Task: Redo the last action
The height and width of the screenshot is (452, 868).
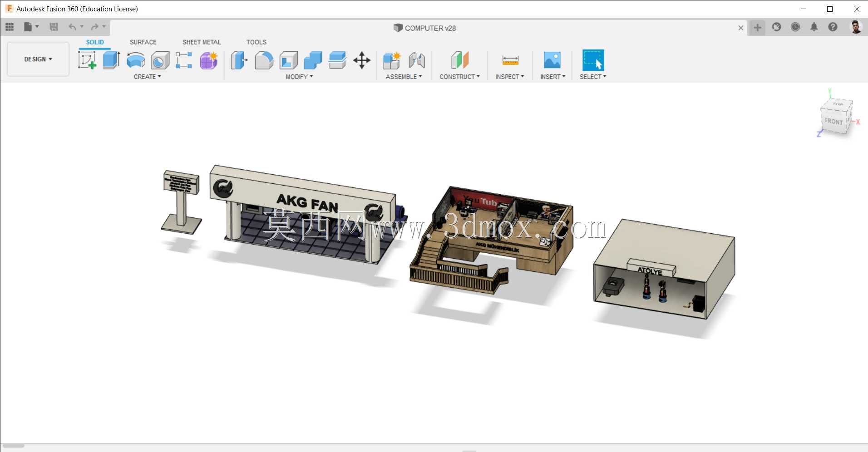Action: [x=94, y=27]
